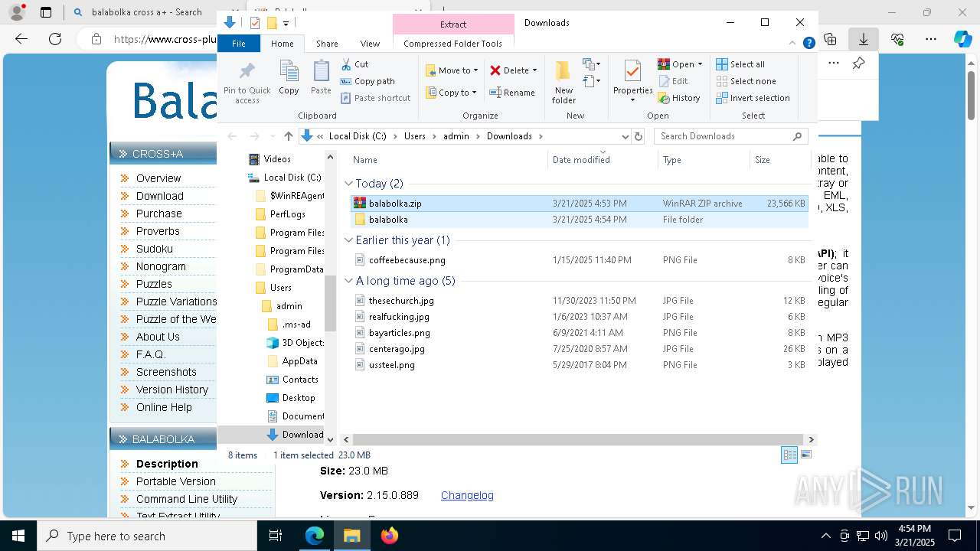Open Command Line Utility link

pyautogui.click(x=187, y=499)
